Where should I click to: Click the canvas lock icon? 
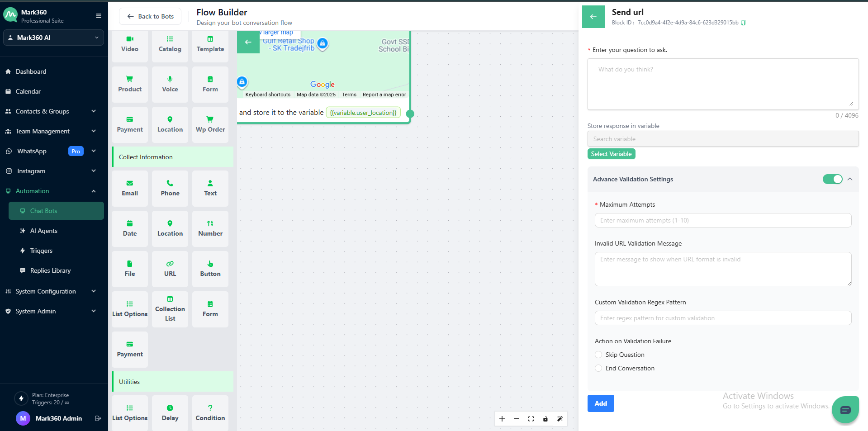coord(545,419)
